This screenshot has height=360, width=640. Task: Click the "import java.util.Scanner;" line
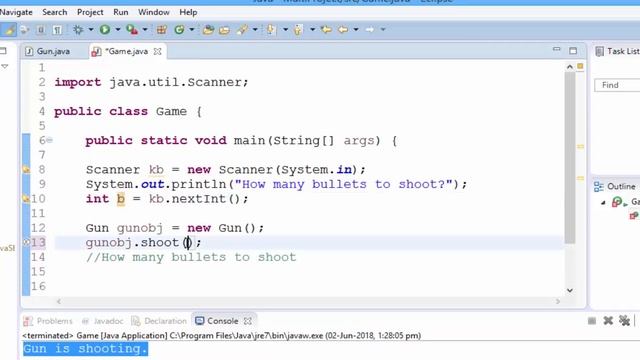[151, 82]
